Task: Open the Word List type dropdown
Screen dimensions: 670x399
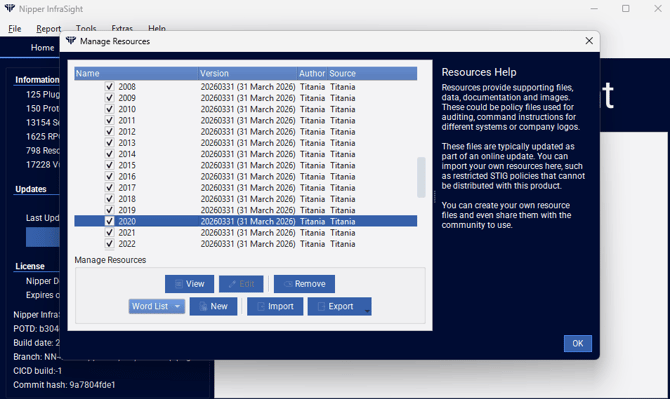Action: pyautogui.click(x=157, y=306)
